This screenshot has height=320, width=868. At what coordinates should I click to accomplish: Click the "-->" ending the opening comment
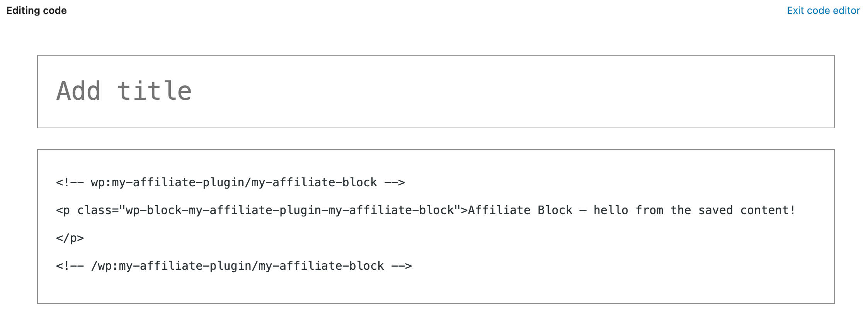click(x=395, y=182)
